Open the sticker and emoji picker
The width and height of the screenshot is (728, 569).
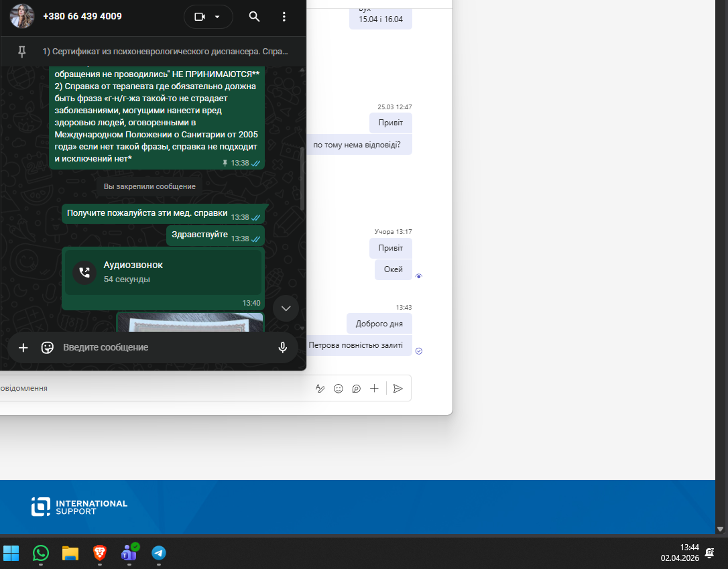pos(48,348)
